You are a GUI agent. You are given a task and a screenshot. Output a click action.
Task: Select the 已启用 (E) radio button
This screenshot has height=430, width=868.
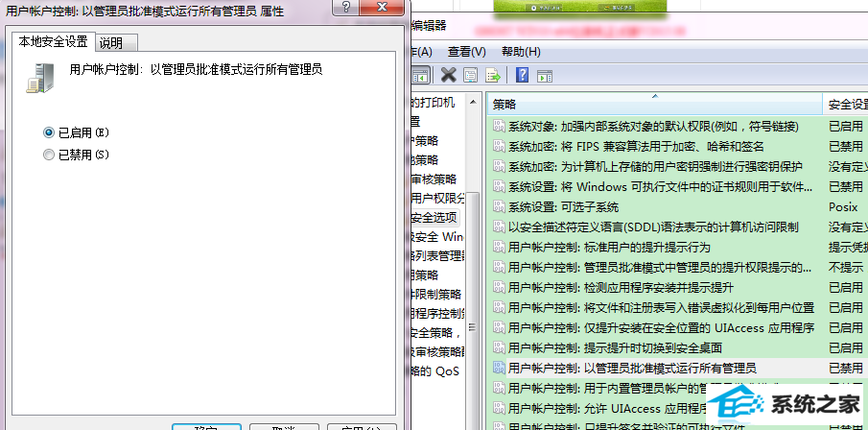point(49,131)
